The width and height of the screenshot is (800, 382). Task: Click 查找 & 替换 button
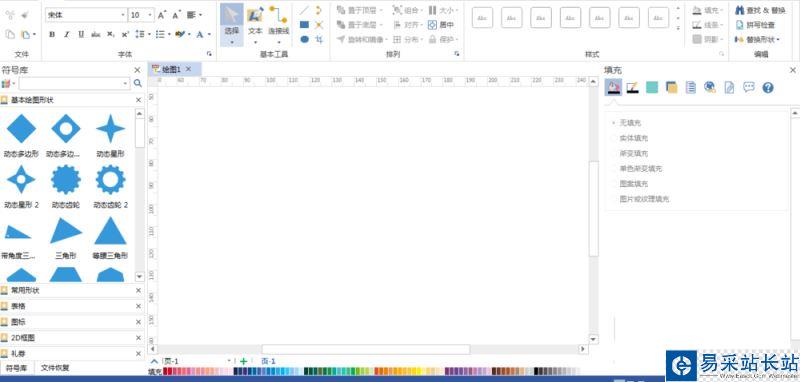pos(760,10)
